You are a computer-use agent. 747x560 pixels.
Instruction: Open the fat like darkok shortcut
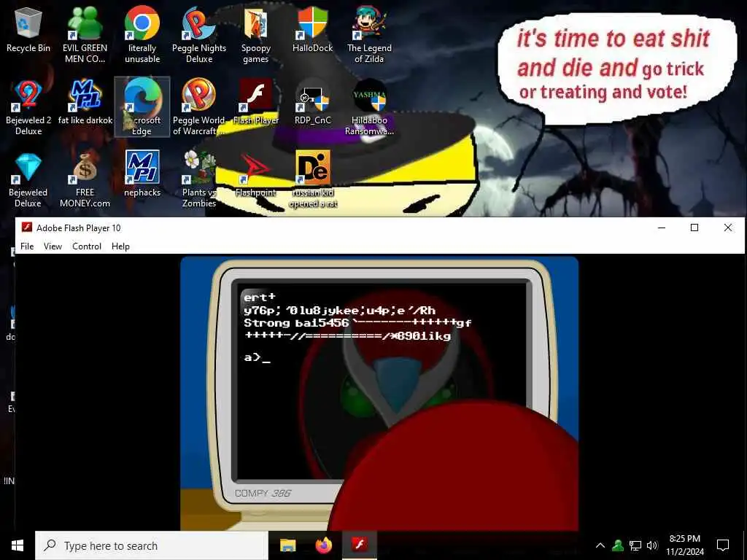click(85, 102)
